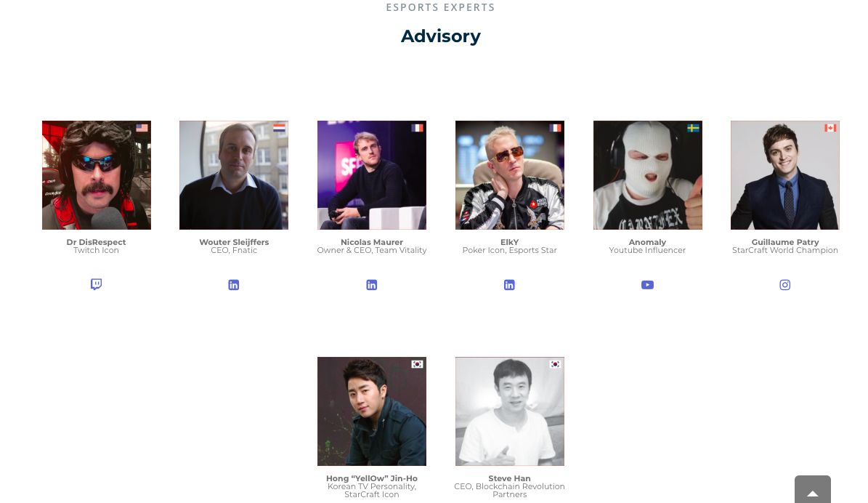Click Nicolas Maurer's profile photo

371,175
